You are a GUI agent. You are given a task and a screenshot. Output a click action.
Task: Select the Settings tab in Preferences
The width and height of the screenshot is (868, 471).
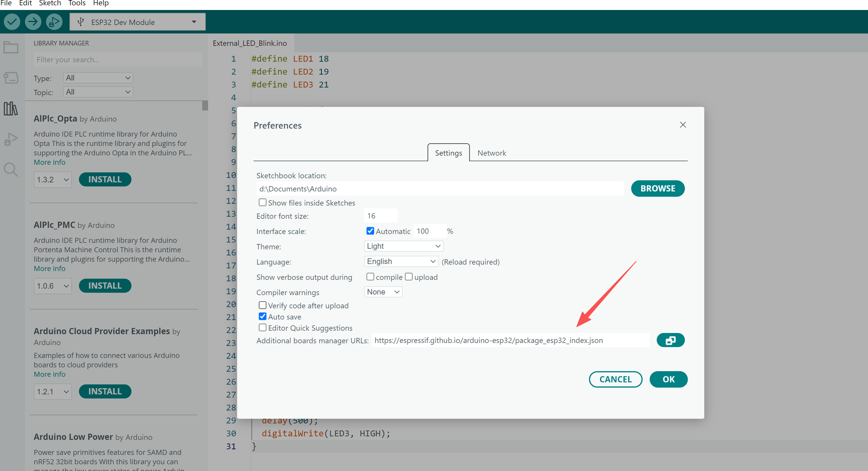click(448, 153)
